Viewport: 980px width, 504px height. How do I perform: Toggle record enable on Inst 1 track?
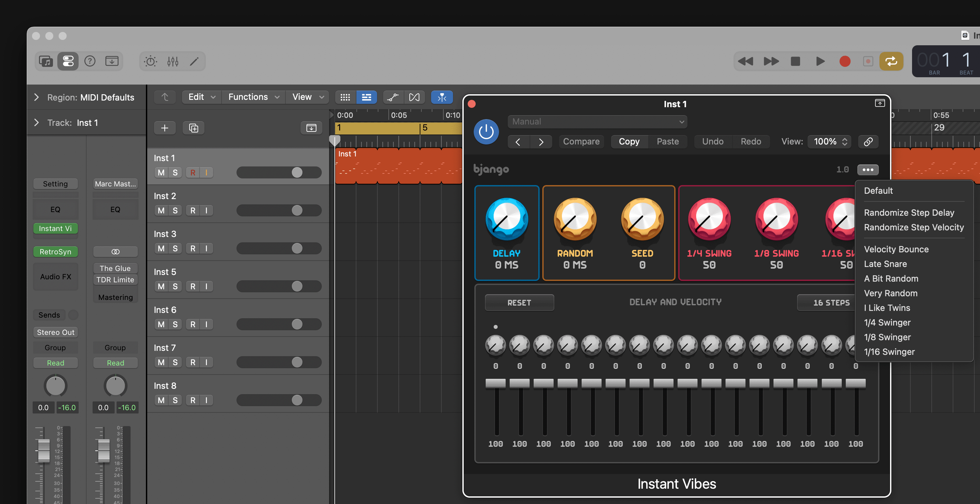click(x=193, y=172)
